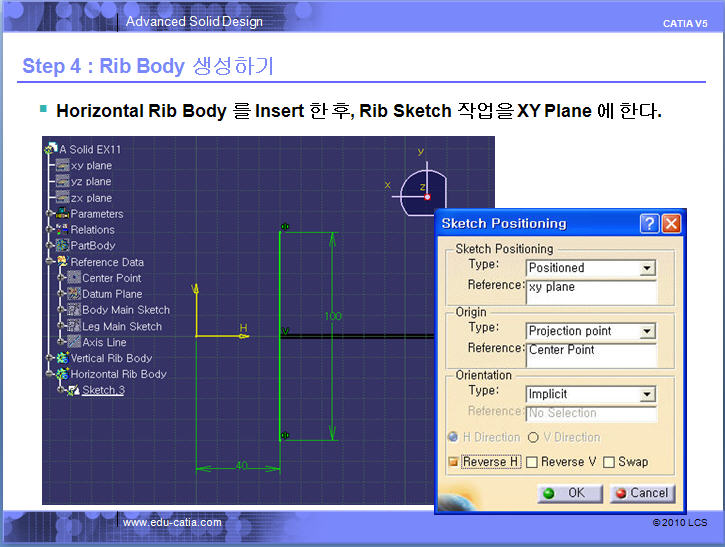Select the Center Point icon
Image resolution: width=725 pixels, height=547 pixels.
pos(74,278)
